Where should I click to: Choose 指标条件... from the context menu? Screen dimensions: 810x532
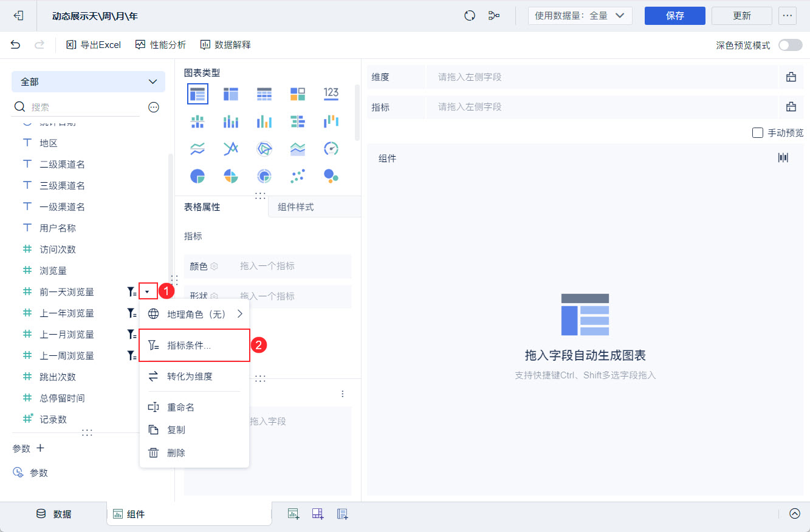pos(194,346)
